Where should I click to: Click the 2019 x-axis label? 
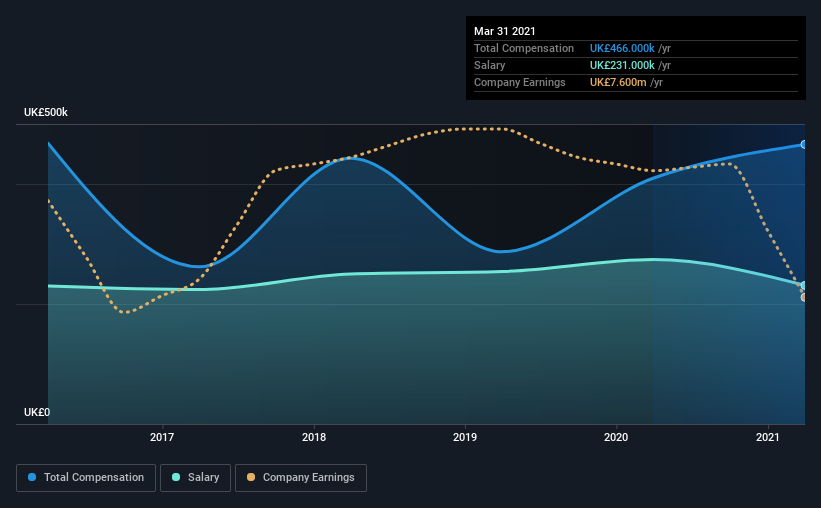pyautogui.click(x=465, y=437)
